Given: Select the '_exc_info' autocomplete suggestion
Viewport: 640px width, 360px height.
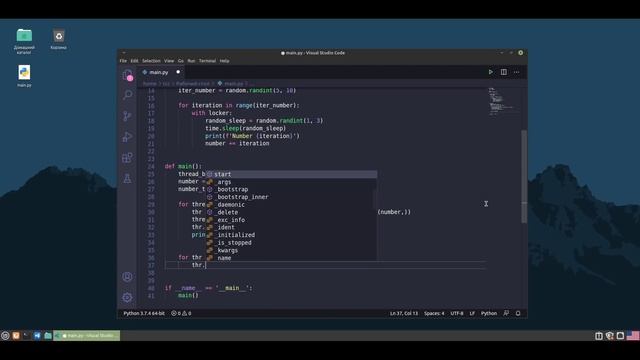Looking at the screenshot, I should 291,220.
